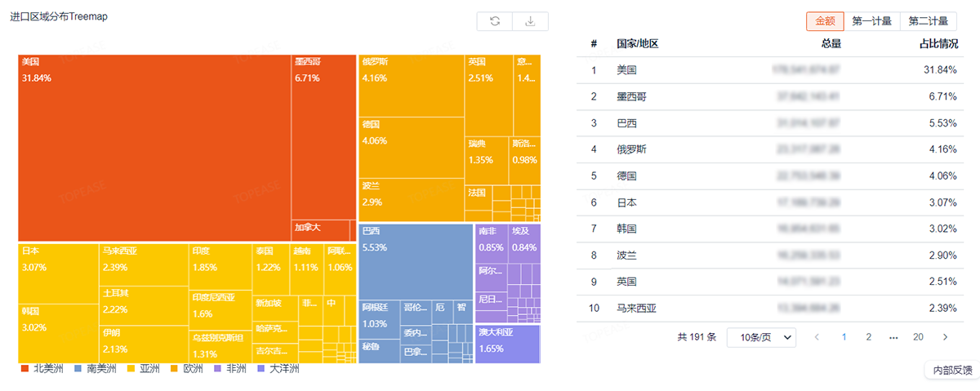
Task: Go to page 2
Action: [x=869, y=337]
